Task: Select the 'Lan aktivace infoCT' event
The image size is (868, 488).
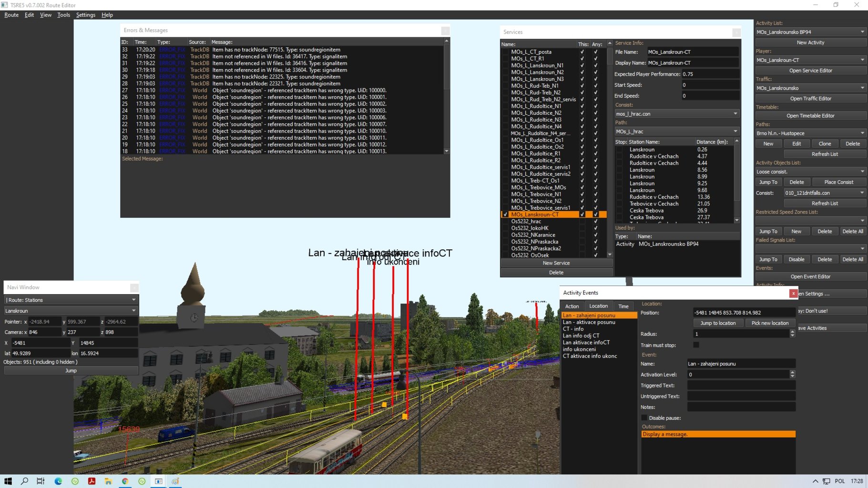Action: pos(586,343)
